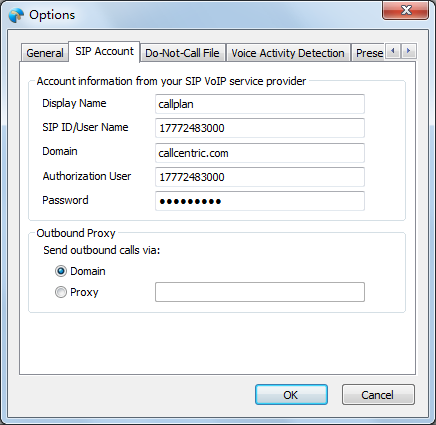The height and width of the screenshot is (425, 436).
Task: Focus the SIP ID/User Name field
Action: tap(260, 128)
